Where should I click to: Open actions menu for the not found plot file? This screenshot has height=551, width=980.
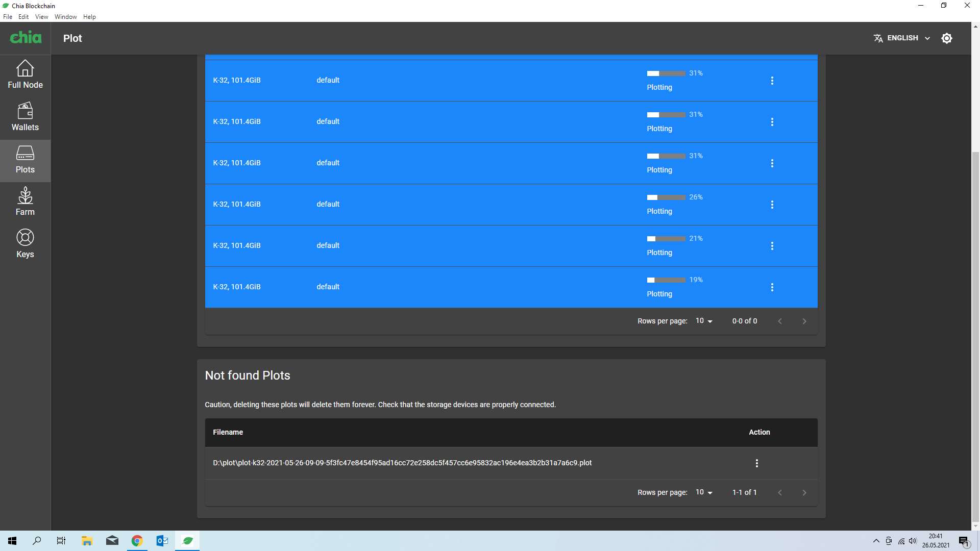756,463
